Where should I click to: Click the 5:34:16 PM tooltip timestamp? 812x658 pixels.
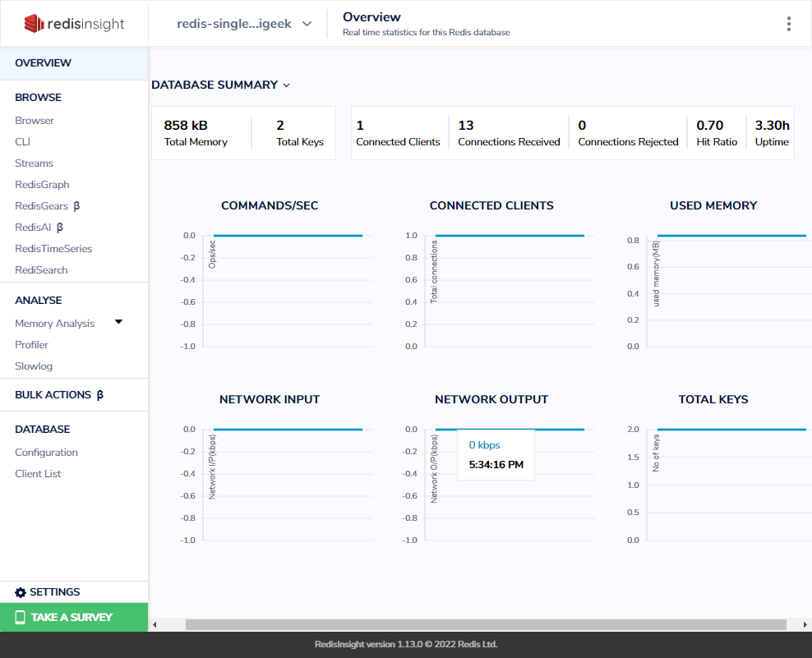click(496, 464)
